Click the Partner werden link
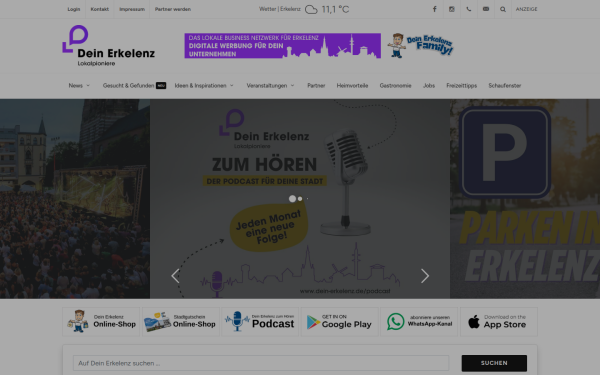The height and width of the screenshot is (375, 600). click(x=173, y=9)
